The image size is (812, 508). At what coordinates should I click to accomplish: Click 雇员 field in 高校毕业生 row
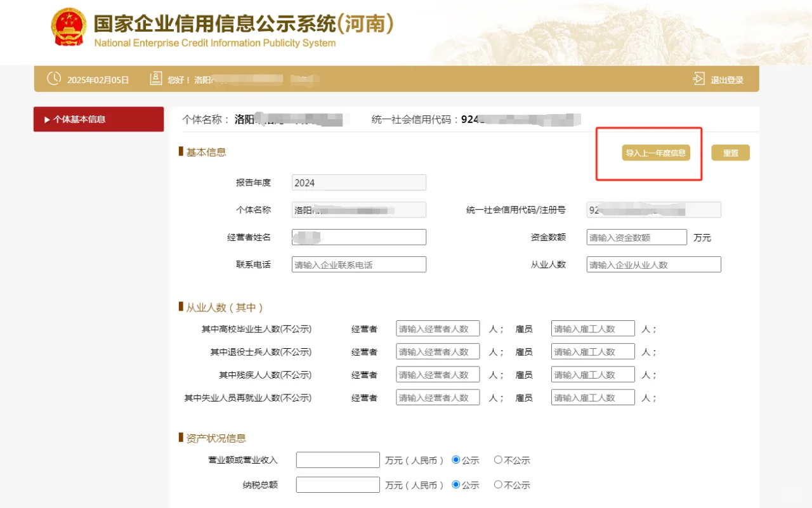(x=593, y=329)
